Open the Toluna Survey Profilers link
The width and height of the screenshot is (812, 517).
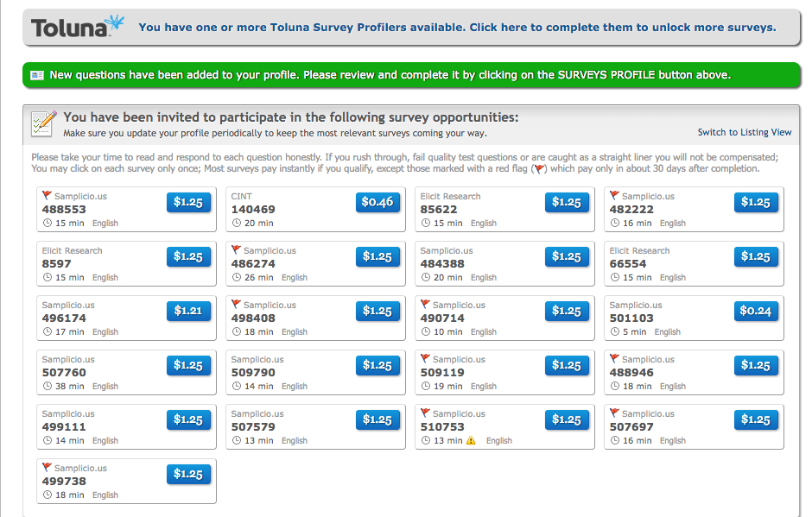click(x=457, y=27)
